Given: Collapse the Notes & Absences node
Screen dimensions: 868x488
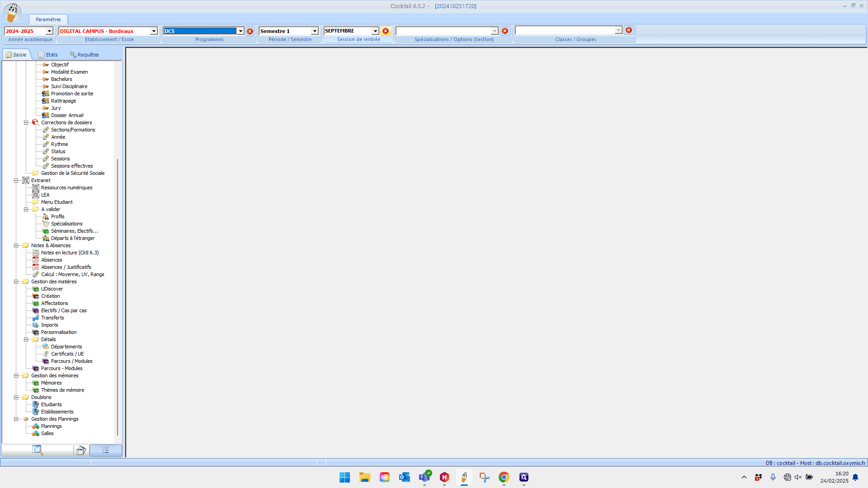Looking at the screenshot, I should pos(16,245).
